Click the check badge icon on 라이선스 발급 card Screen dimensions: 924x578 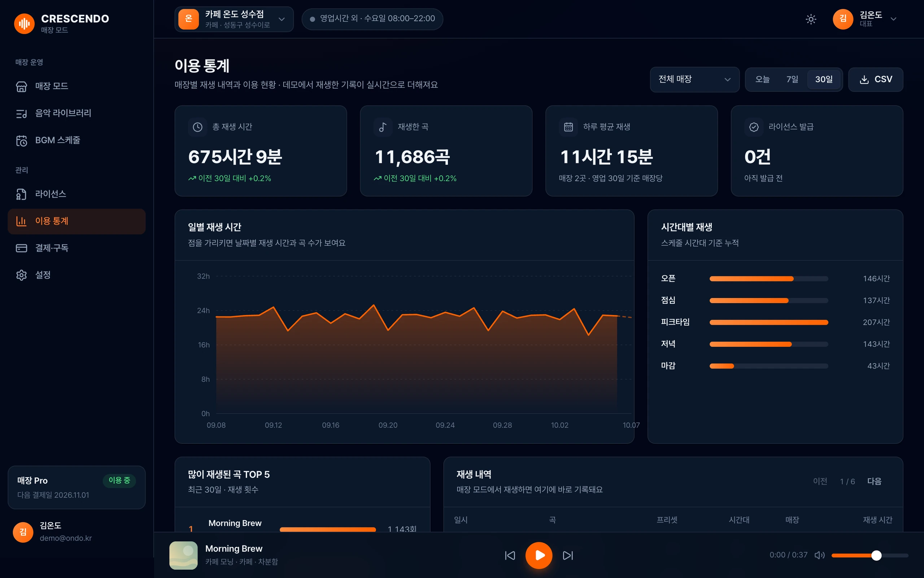(754, 127)
